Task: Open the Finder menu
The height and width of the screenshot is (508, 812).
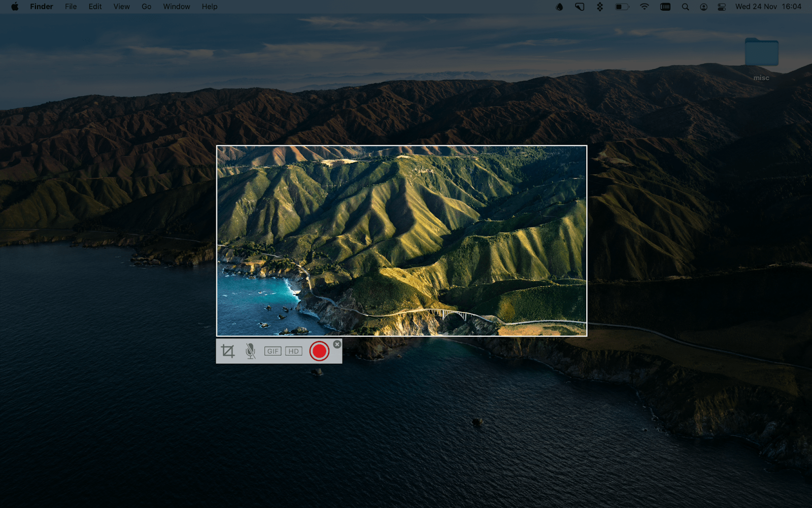Action: click(x=42, y=7)
